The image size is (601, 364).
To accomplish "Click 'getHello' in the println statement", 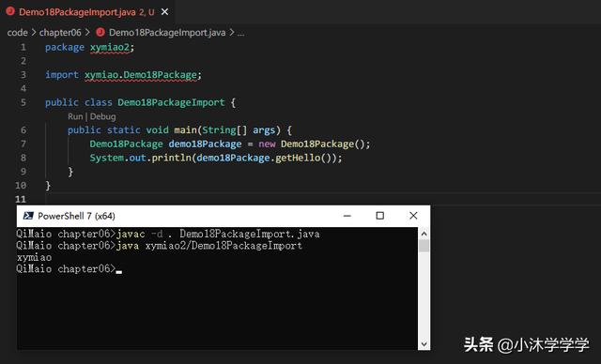I will pos(298,158).
